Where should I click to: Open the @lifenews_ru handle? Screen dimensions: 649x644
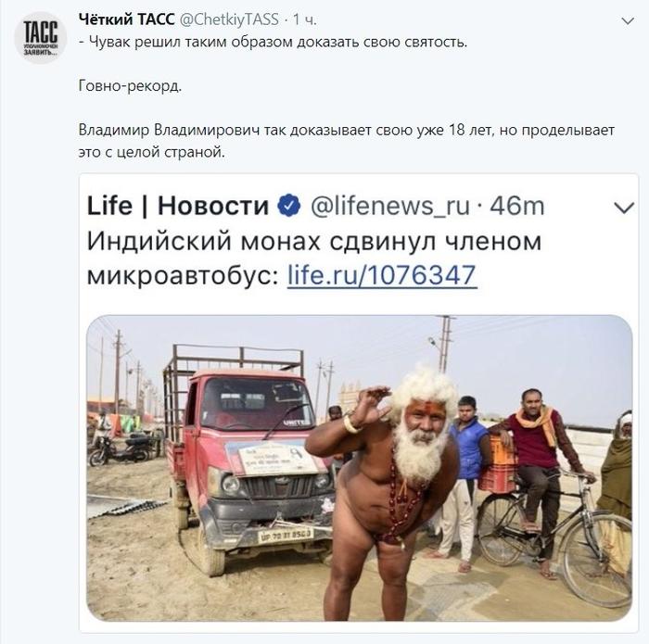pos(390,207)
